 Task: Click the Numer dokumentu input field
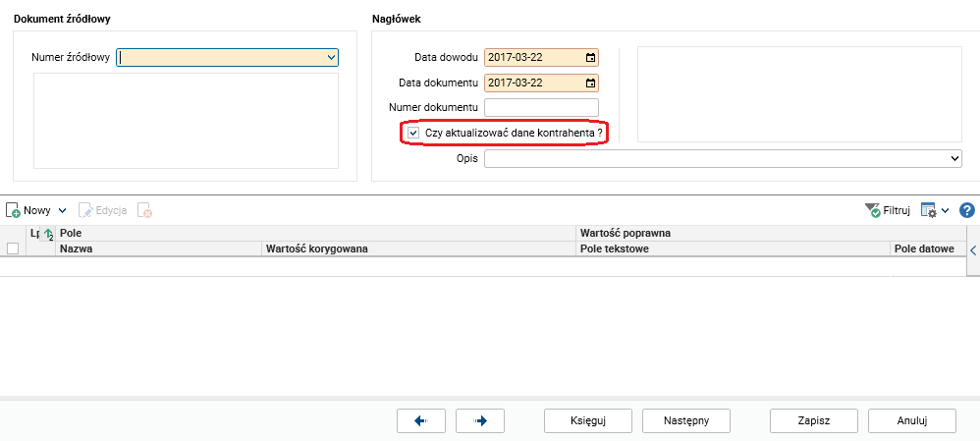(542, 107)
